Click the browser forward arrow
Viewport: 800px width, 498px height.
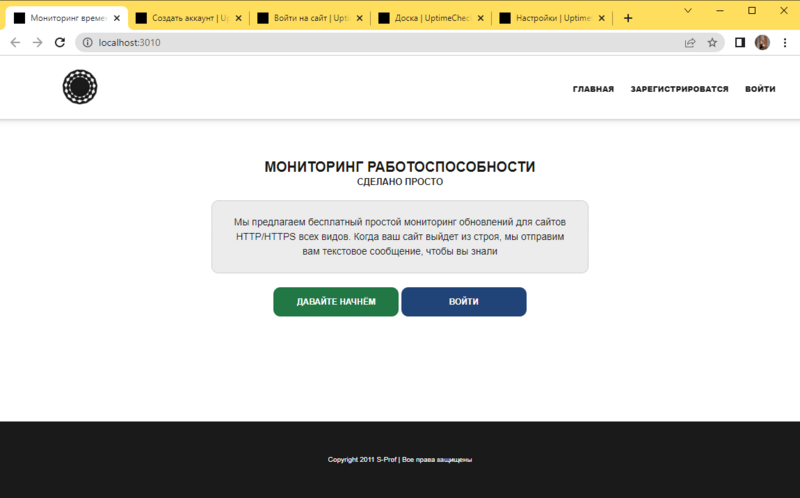pos(37,43)
